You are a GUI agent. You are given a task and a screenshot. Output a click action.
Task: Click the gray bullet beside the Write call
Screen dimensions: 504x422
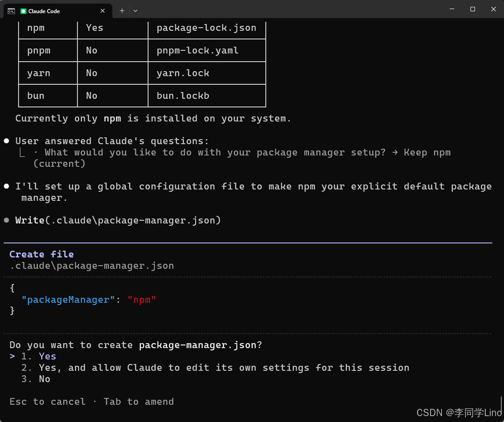6,220
